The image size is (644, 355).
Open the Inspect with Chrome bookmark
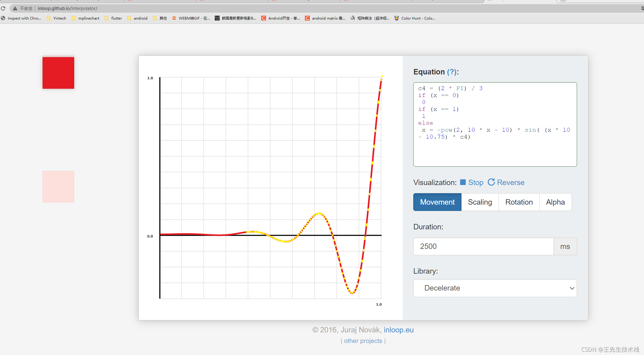pyautogui.click(x=21, y=18)
